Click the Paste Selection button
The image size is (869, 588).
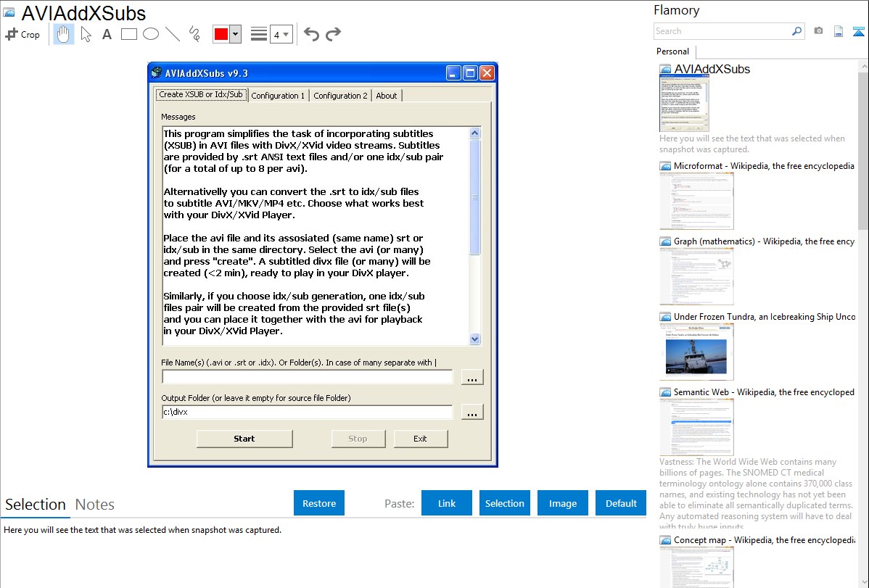pyautogui.click(x=505, y=503)
